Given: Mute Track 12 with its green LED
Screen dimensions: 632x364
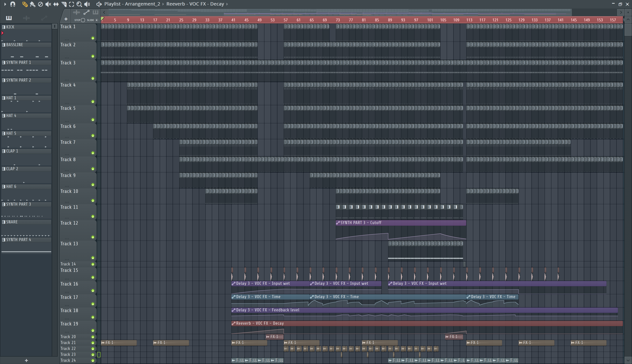Looking at the screenshot, I should pos(93,237).
